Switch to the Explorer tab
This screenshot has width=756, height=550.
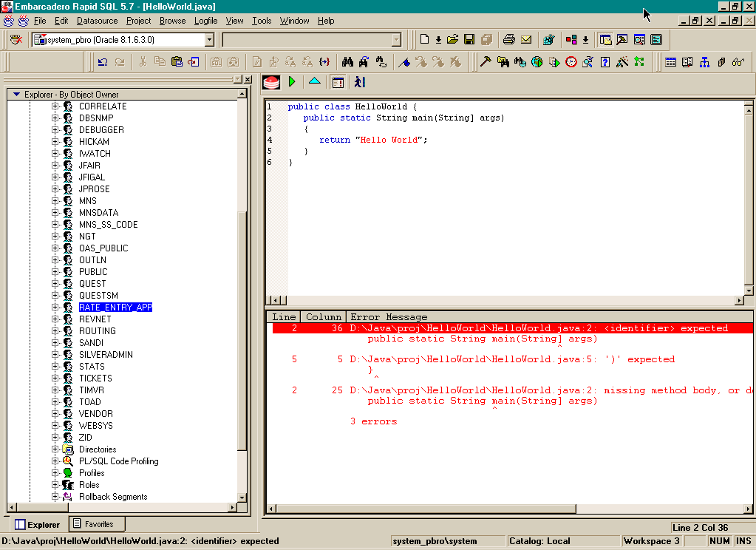[38, 524]
